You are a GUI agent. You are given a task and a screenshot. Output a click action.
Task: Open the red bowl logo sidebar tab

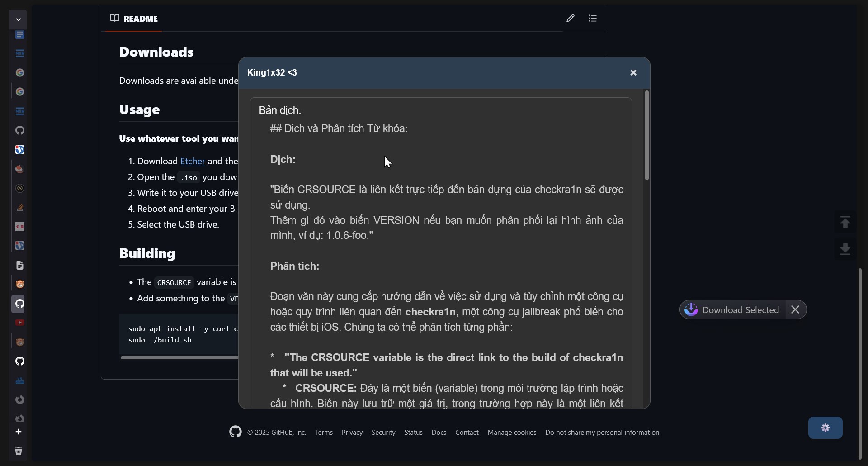pyautogui.click(x=19, y=169)
